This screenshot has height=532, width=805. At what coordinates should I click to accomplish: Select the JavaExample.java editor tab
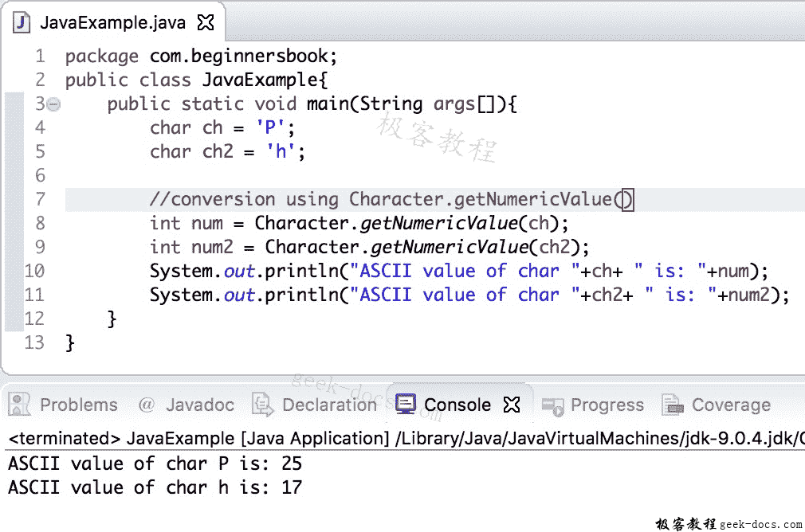click(112, 23)
